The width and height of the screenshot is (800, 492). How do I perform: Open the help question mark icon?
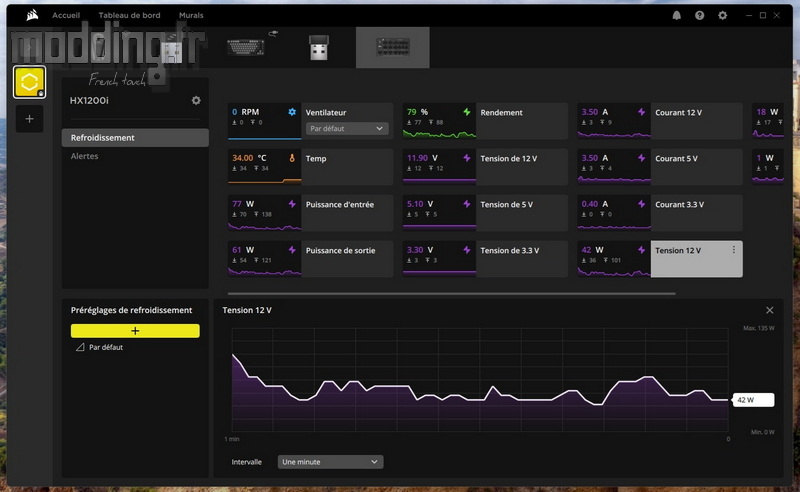[699, 15]
